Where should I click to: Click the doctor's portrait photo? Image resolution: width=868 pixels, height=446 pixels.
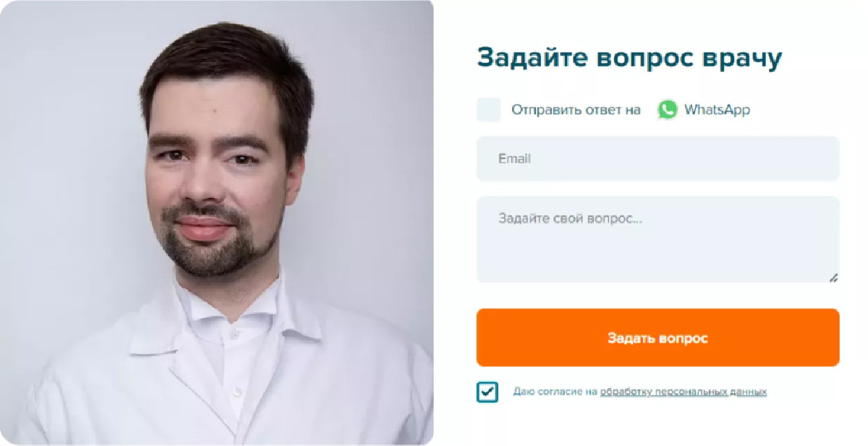click(216, 222)
